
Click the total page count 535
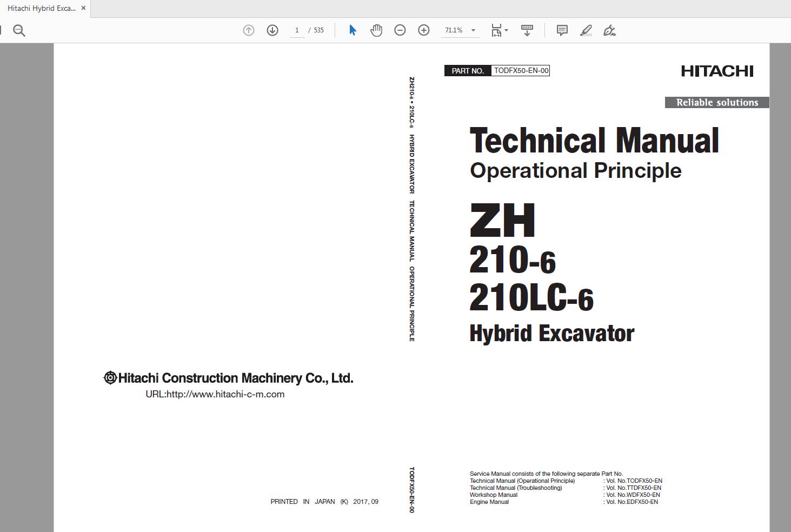[319, 30]
